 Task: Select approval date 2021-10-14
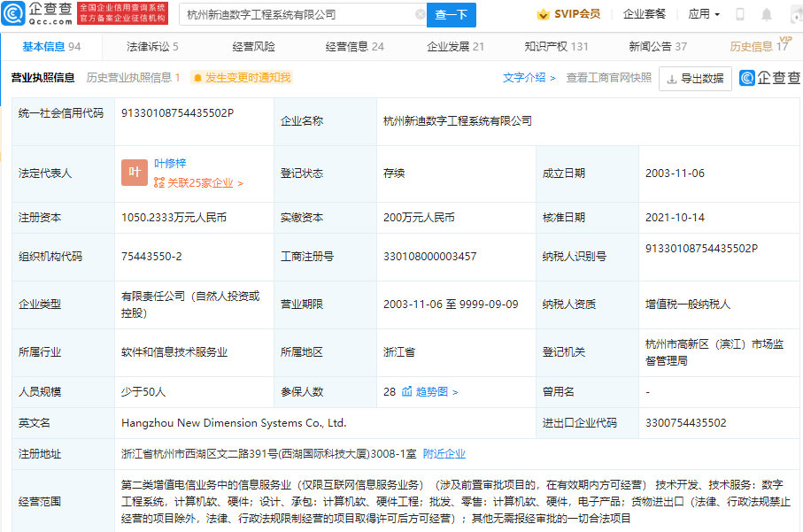pos(675,218)
